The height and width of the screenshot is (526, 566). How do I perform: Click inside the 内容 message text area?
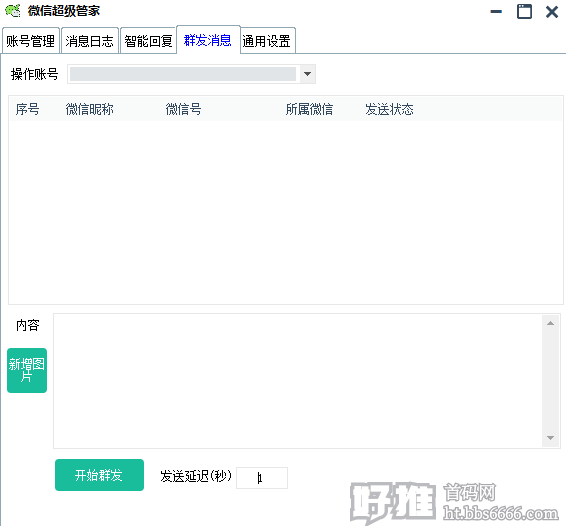point(298,381)
